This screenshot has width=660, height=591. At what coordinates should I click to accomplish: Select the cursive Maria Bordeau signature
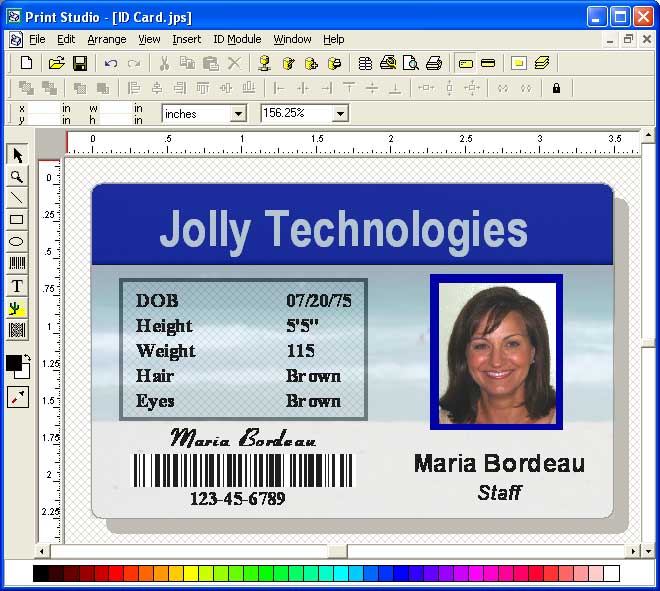click(x=243, y=437)
